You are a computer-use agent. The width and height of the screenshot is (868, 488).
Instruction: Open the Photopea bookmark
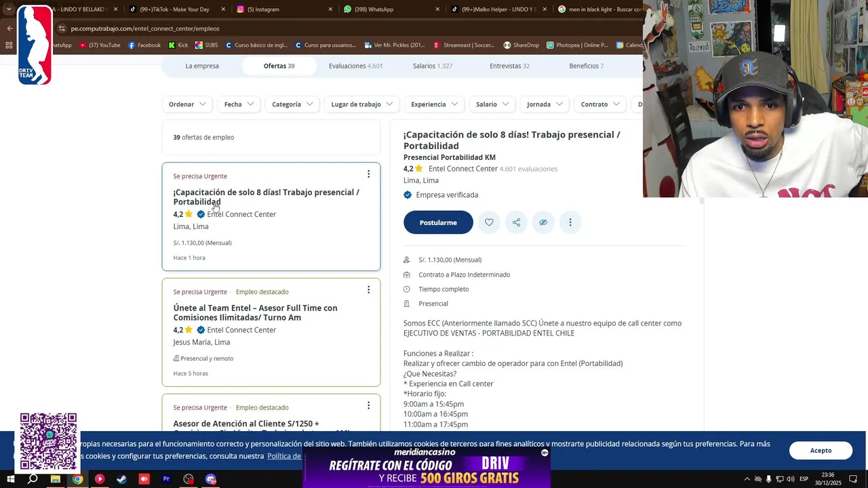[x=577, y=45]
